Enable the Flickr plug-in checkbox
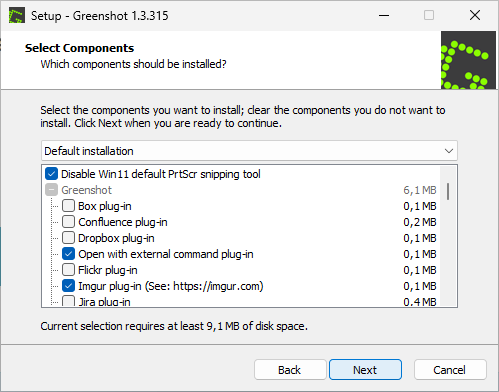499x392 pixels. tap(68, 270)
